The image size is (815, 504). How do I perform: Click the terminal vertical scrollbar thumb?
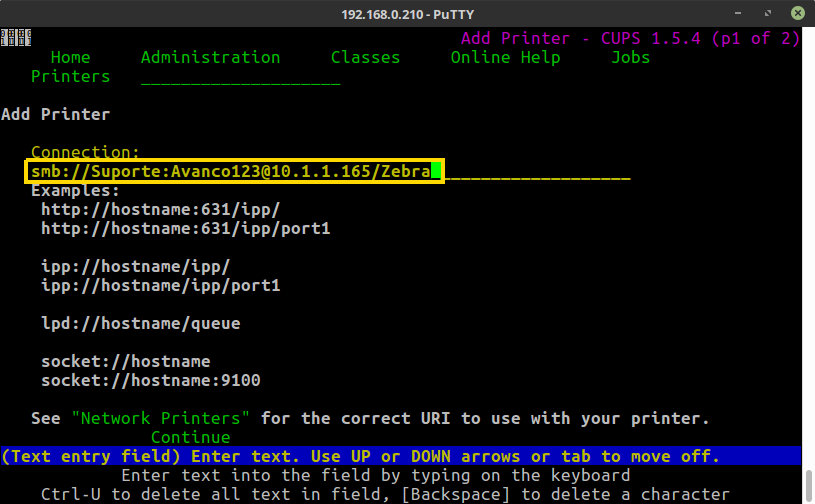pyautogui.click(x=808, y=484)
